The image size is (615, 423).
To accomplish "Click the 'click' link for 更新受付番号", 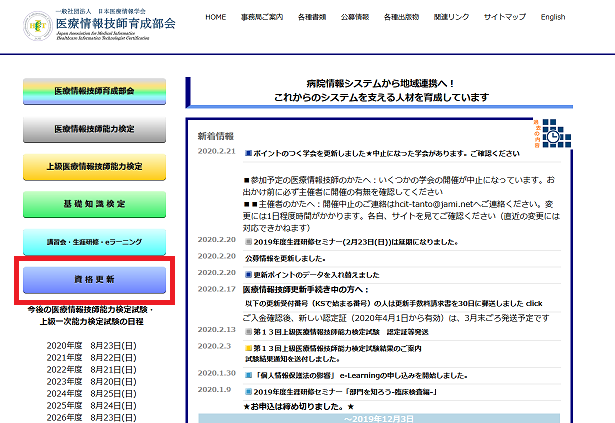I will (534, 303).
